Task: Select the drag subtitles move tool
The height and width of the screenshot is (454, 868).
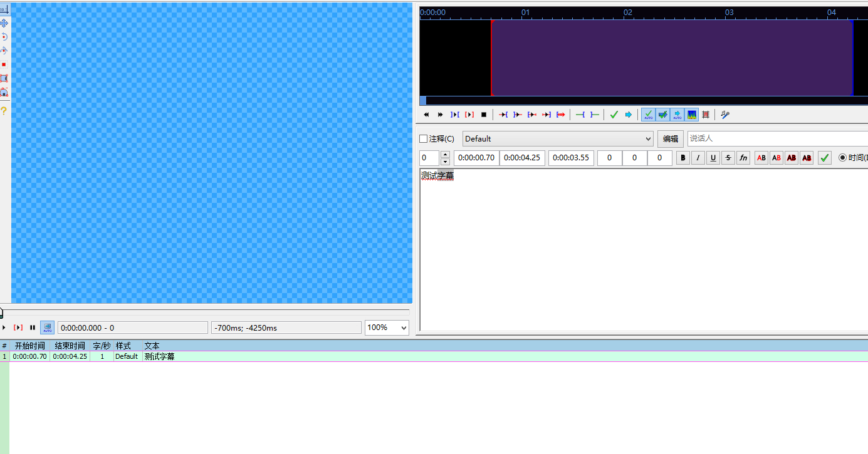Action: tap(4, 23)
